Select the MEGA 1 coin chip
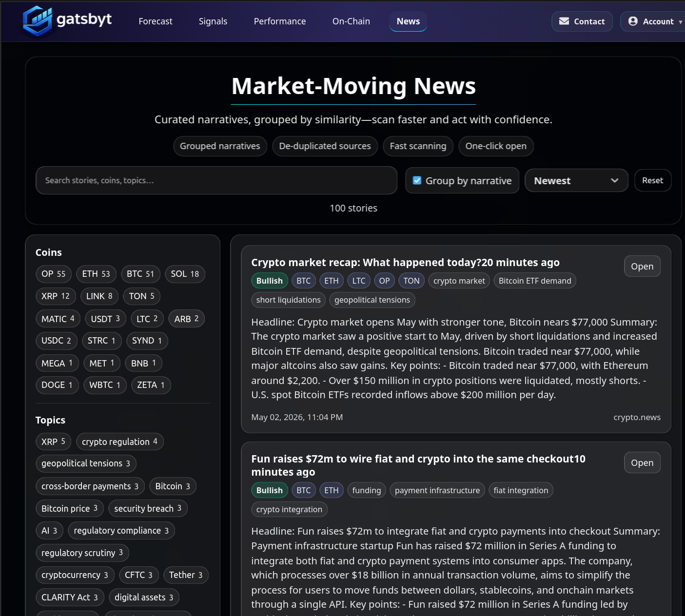 point(57,363)
